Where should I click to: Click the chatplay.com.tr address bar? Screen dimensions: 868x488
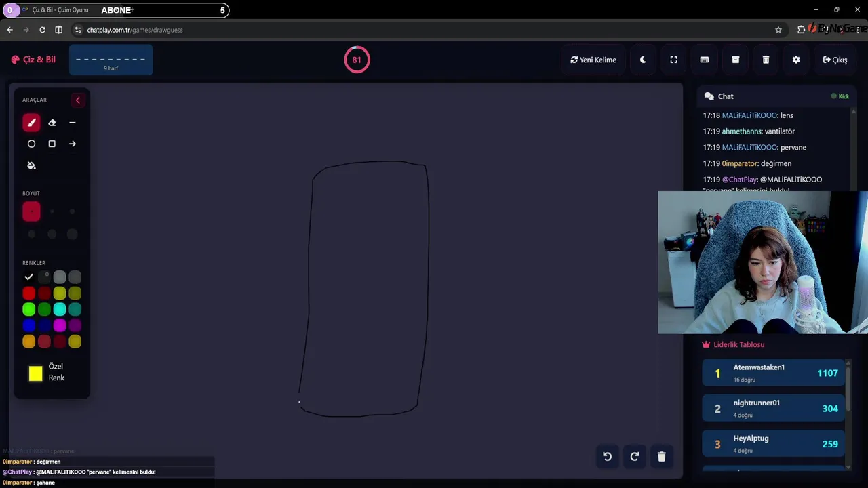(427, 30)
